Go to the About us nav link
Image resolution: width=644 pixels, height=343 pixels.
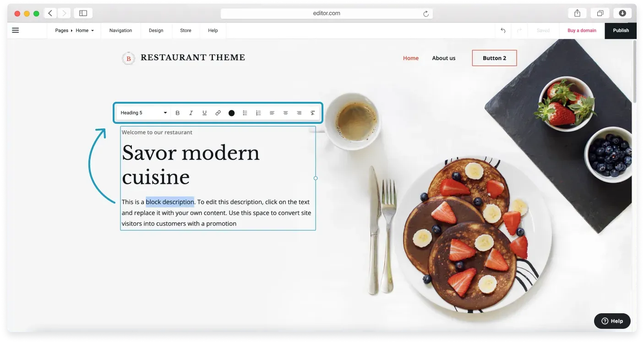[x=444, y=58]
